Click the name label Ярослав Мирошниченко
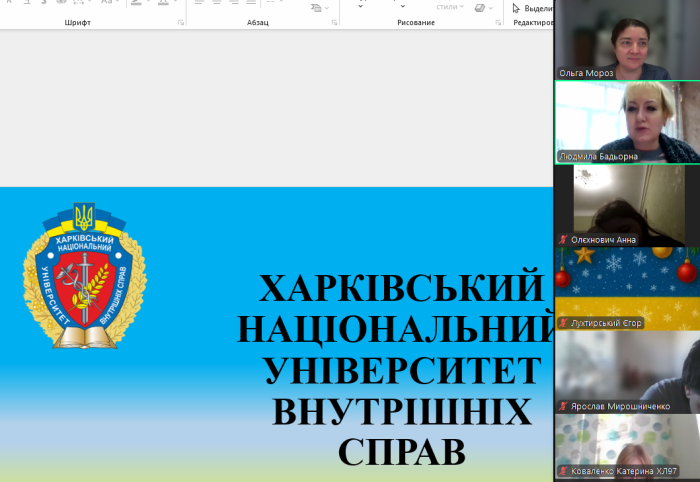This screenshot has height=482, width=700. coord(620,406)
